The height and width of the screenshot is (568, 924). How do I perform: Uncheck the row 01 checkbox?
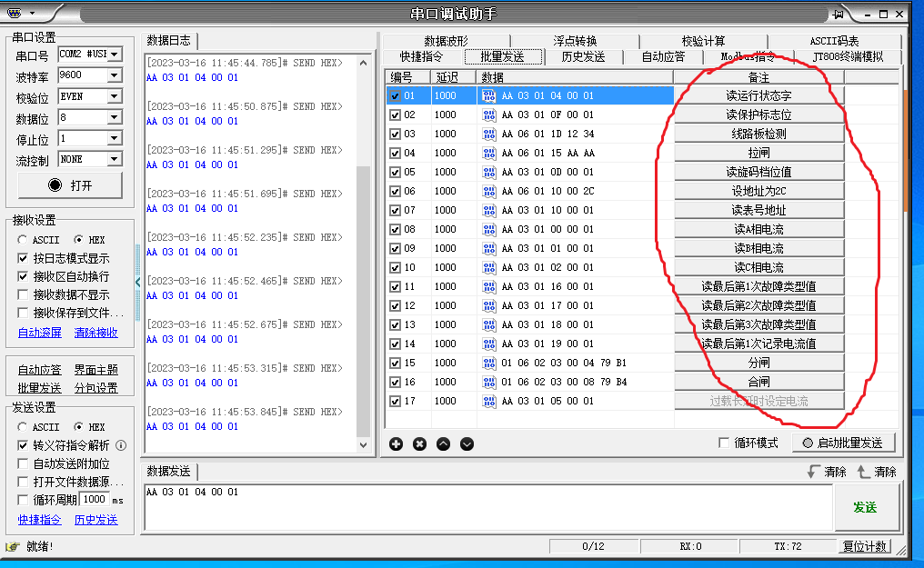tap(395, 96)
